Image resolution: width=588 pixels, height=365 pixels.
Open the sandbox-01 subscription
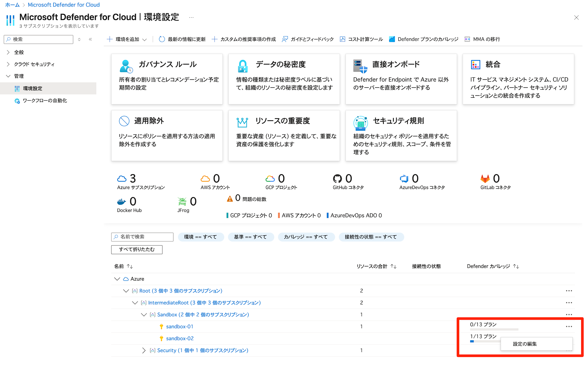[x=180, y=326]
